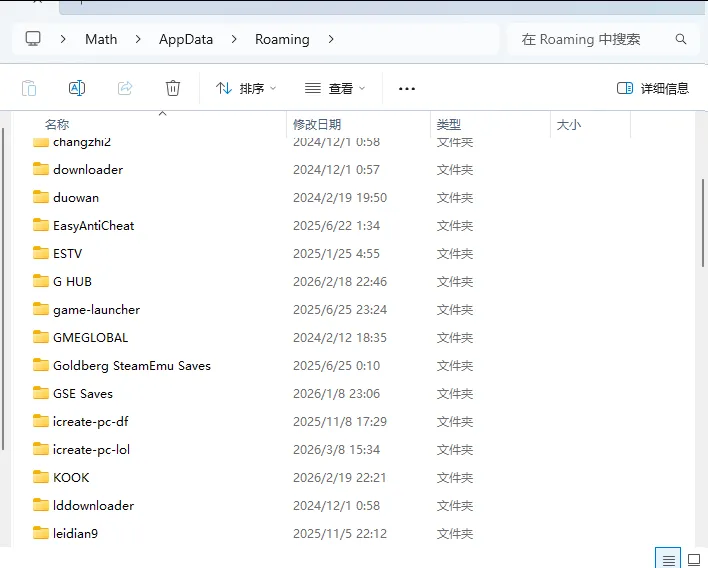This screenshot has width=708, height=568.
Task: Click date 2026/2/18 22:46 of G HUB
Action: pyautogui.click(x=340, y=282)
